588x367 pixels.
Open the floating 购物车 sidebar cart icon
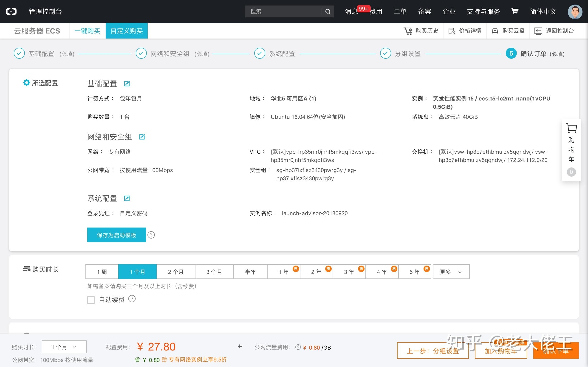[571, 128]
